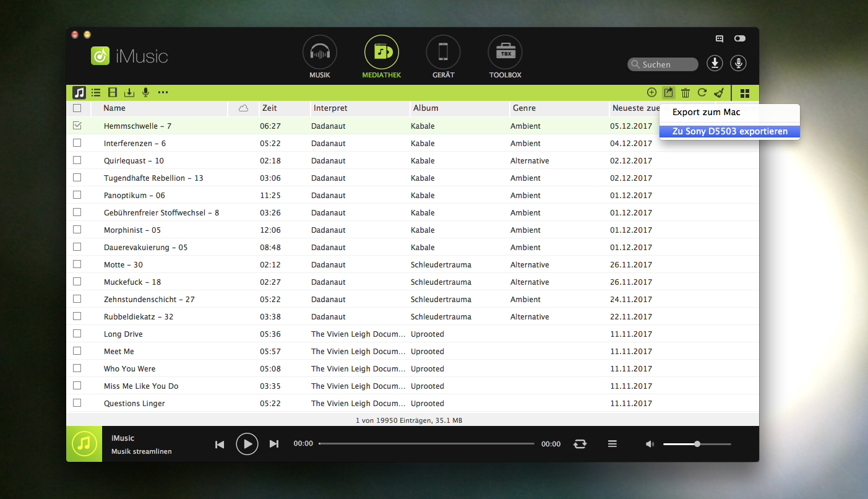Click the Suchen search field
The image size is (868, 499).
[663, 64]
